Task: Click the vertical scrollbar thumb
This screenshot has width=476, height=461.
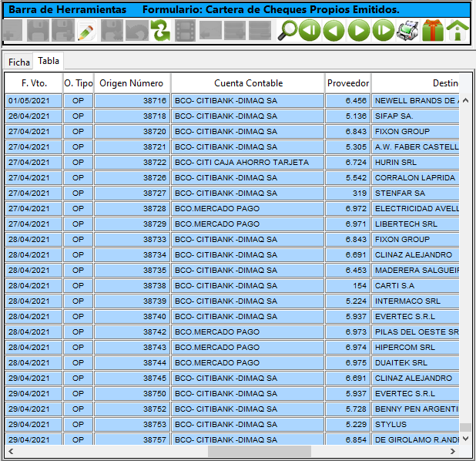Action: [x=465, y=427]
